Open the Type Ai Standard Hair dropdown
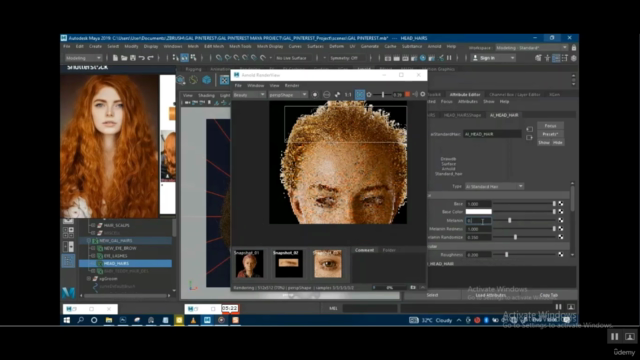Screen dimensions: 640x360 pos(494,187)
